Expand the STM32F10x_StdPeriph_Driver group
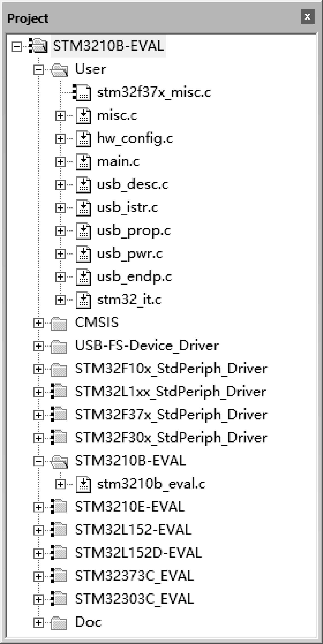Image resolution: width=323 pixels, height=644 pixels. pyautogui.click(x=38, y=369)
